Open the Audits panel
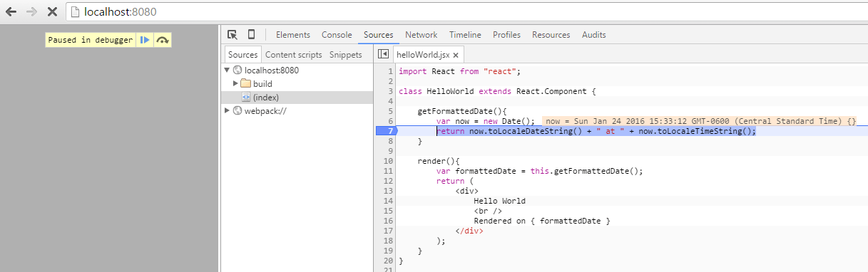This screenshot has height=272, width=868. tap(594, 34)
